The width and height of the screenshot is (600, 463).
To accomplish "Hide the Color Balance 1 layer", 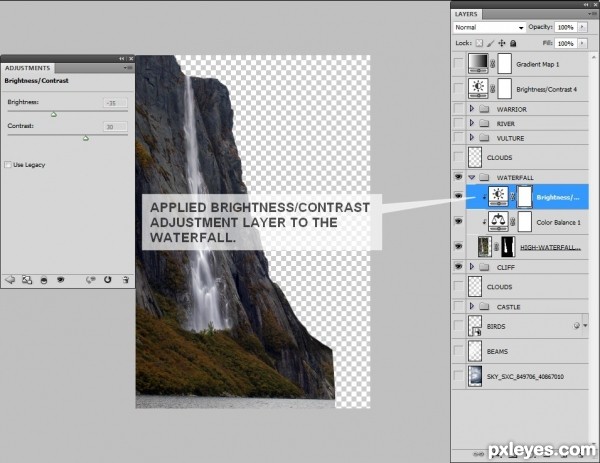I will (x=458, y=221).
